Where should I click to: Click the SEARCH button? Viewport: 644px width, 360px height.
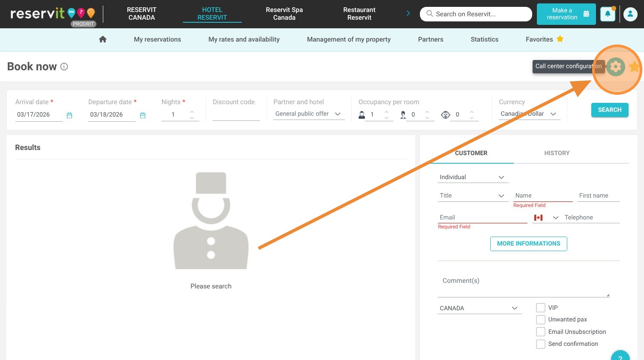pos(610,110)
